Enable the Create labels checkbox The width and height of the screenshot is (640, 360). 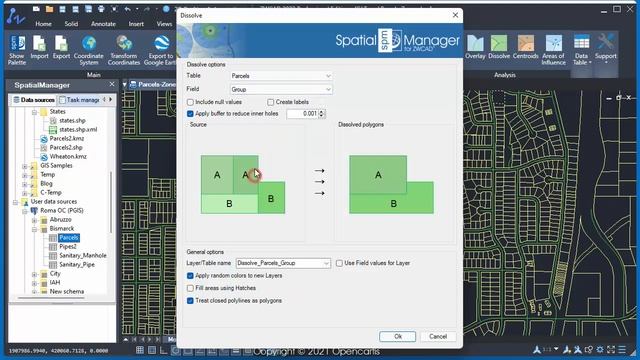(271, 102)
